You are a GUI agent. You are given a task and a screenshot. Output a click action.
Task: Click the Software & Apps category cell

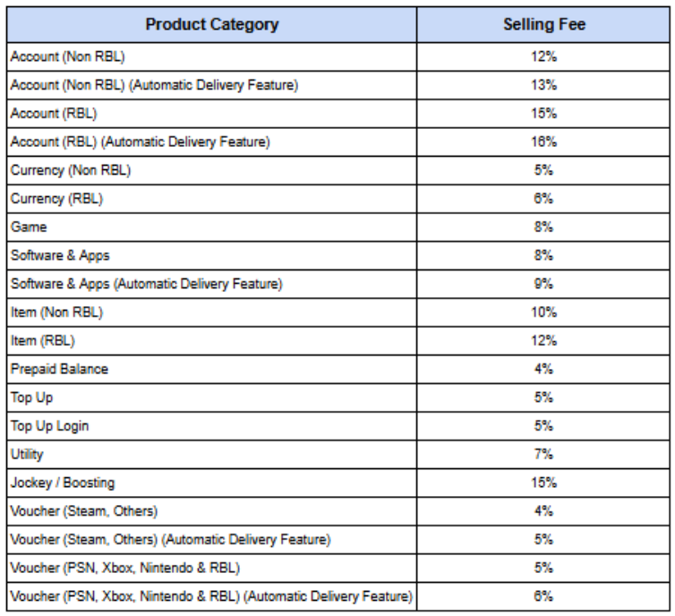(x=60, y=256)
